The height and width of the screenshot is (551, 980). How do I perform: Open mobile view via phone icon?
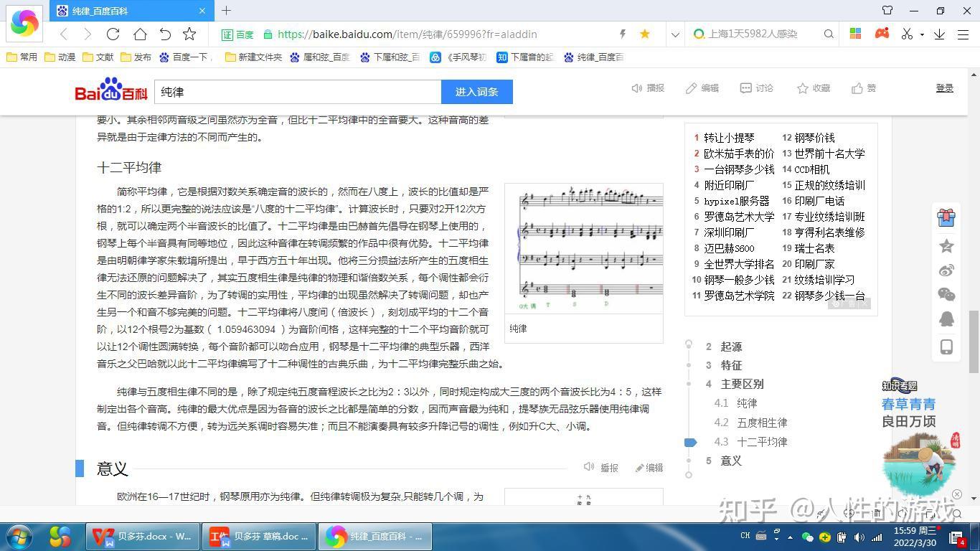point(946,347)
